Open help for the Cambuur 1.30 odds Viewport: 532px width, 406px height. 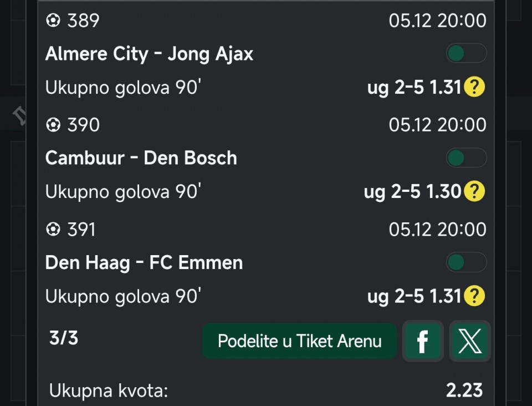474,191
